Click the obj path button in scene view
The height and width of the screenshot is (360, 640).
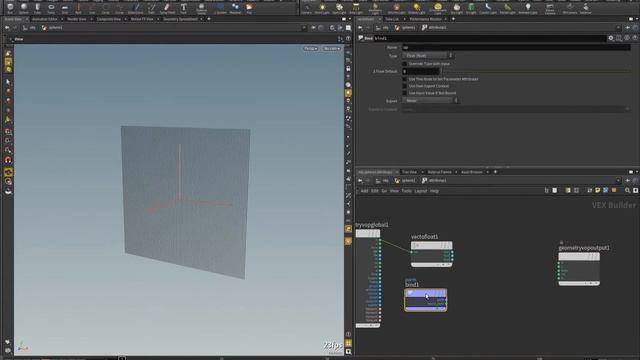pos(29,28)
